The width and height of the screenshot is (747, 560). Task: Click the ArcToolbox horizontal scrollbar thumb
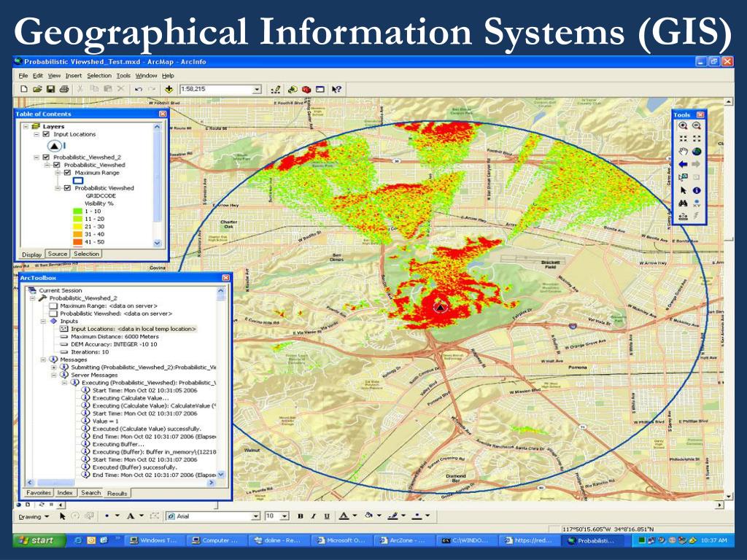(55, 483)
